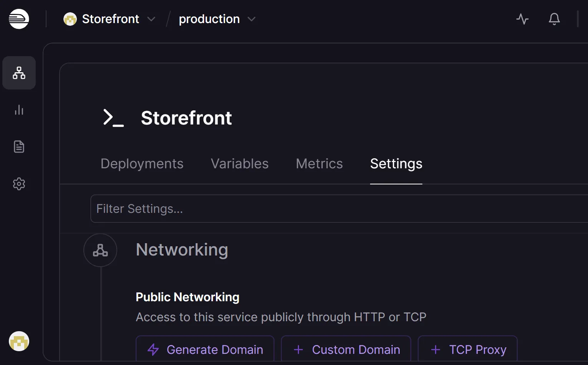Click the Generate Domain button
The height and width of the screenshot is (365, 588).
205,349
